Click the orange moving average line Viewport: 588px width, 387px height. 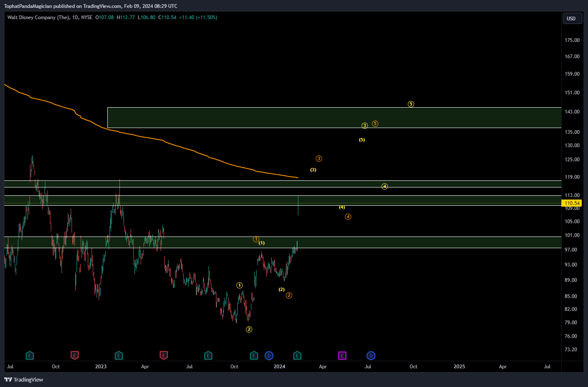click(x=164, y=142)
